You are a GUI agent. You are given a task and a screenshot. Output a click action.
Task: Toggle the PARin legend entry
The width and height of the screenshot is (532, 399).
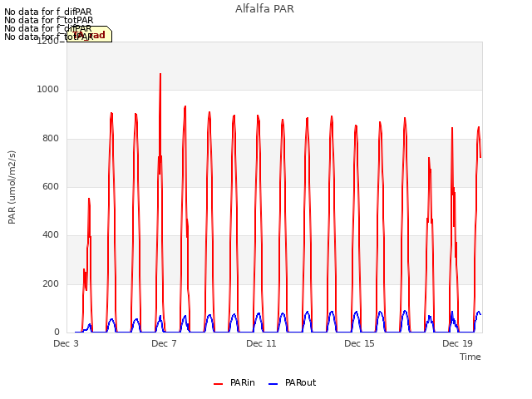(x=234, y=382)
